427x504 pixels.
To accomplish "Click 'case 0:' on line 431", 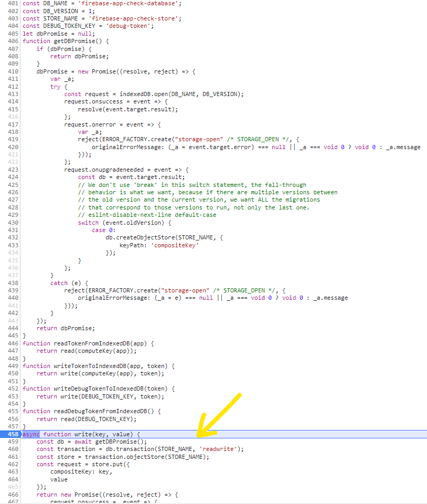I will [x=104, y=230].
